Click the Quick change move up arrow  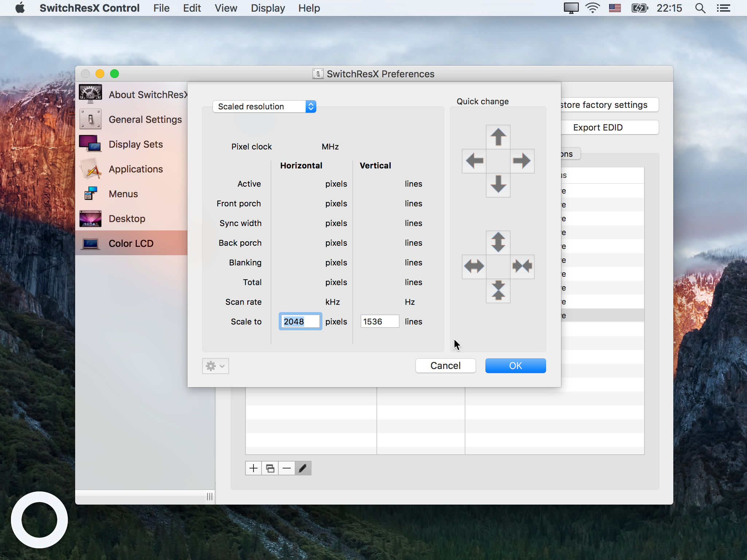(498, 137)
